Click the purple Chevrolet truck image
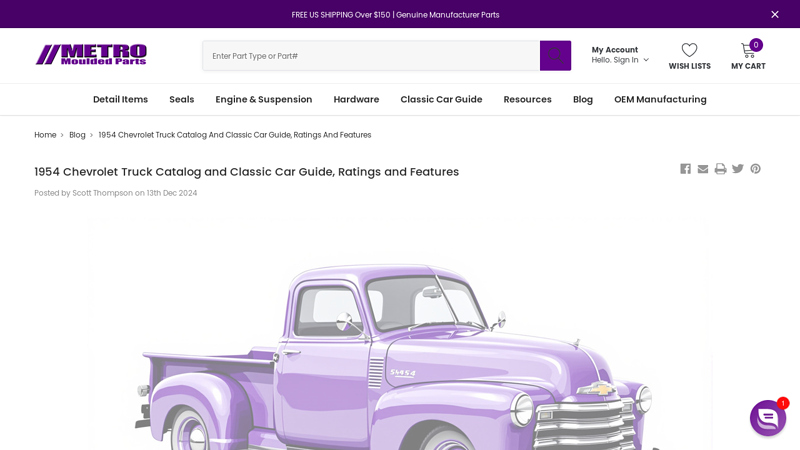Image resolution: width=800 pixels, height=450 pixels. coord(399,334)
